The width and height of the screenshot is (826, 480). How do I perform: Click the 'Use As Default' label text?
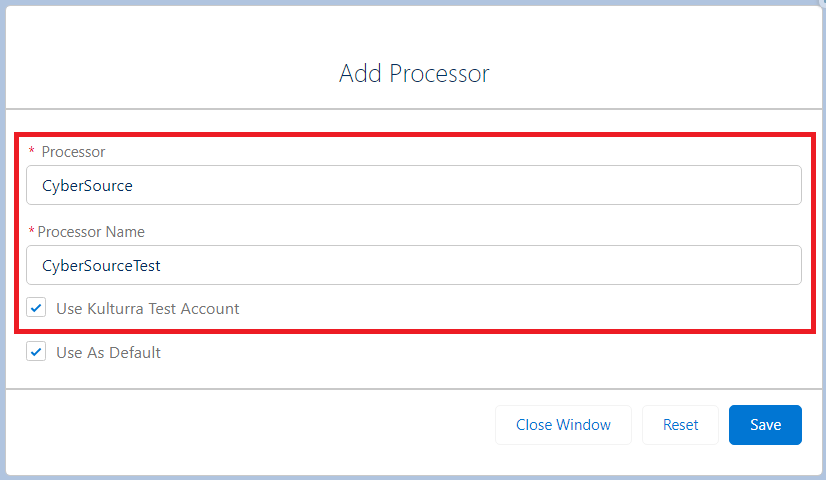[x=108, y=352]
